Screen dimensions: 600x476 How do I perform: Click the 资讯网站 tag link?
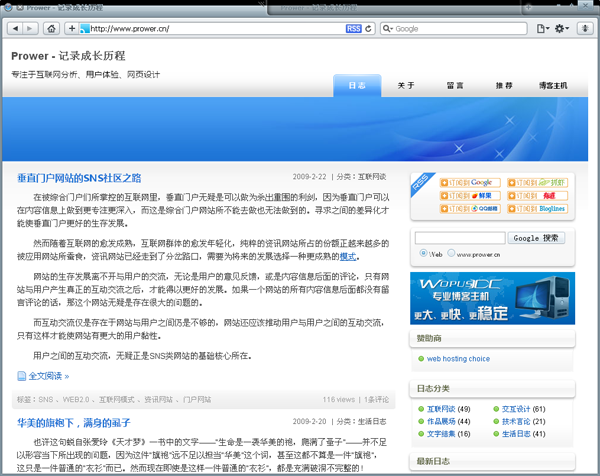158,399
